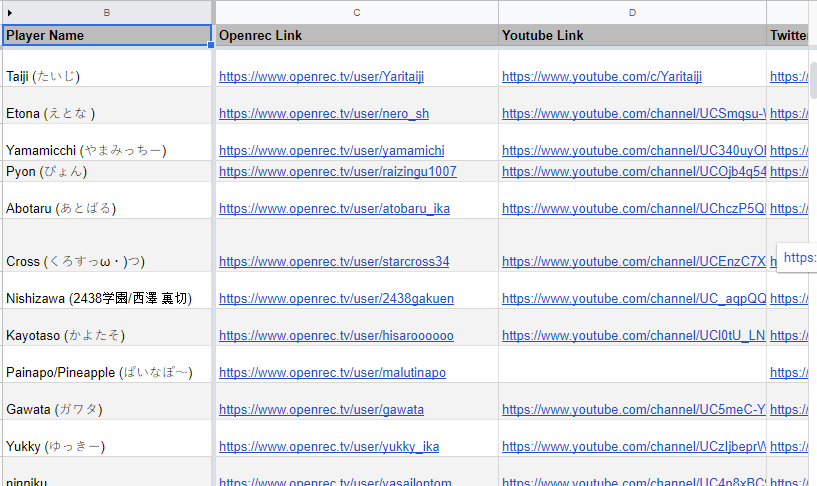Image resolution: width=817 pixels, height=486 pixels.
Task: Click the Youtube Link header cell
Action: (632, 35)
